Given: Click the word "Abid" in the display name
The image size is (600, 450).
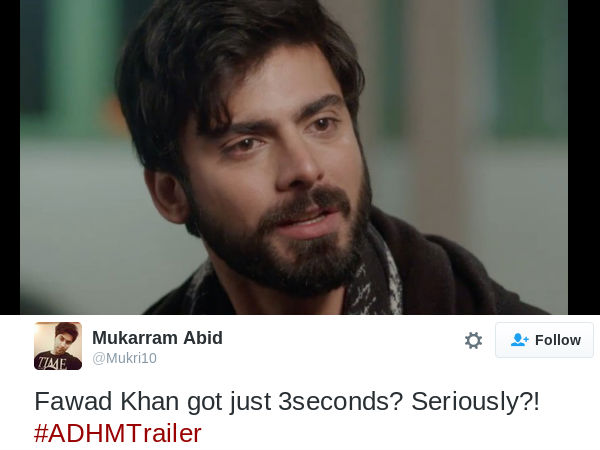Looking at the screenshot, I should tap(203, 338).
